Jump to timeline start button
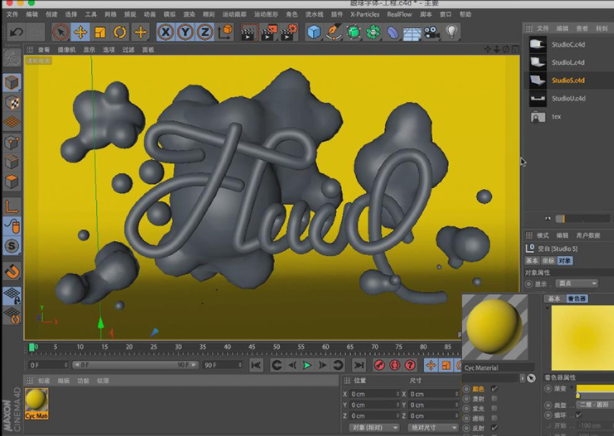The height and width of the screenshot is (436, 614). tap(256, 365)
